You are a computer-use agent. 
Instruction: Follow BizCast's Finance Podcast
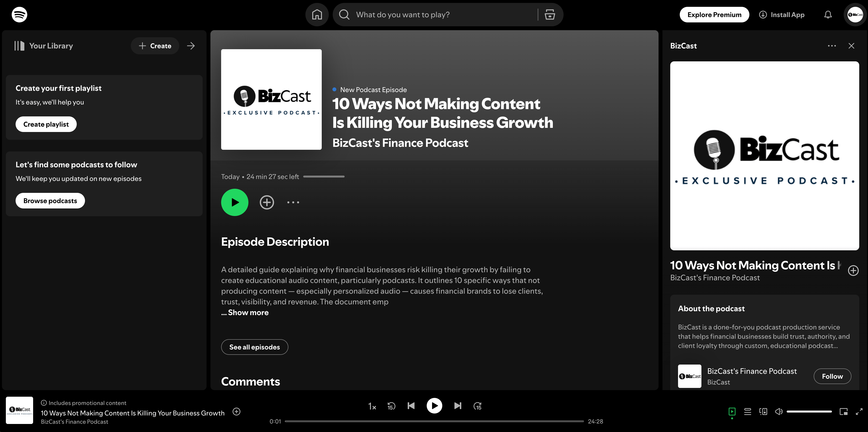(832, 376)
